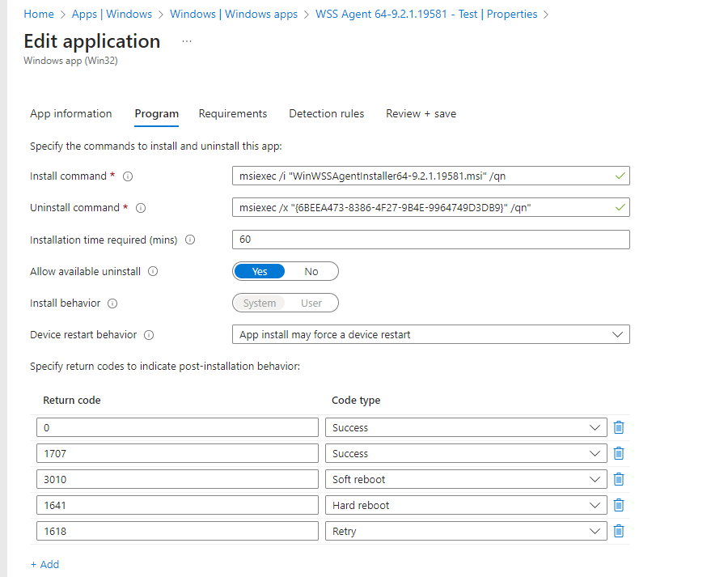
Task: Delete the 1707 return code row
Action: click(619, 453)
